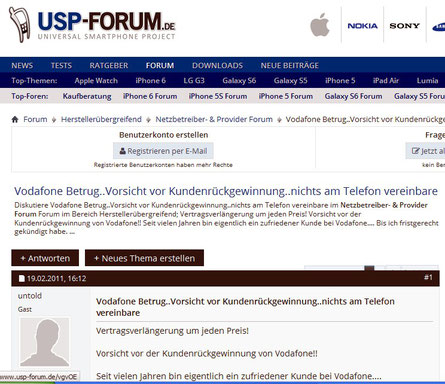Click the post document icon beside date
This screenshot has height=384, width=445.
22,278
